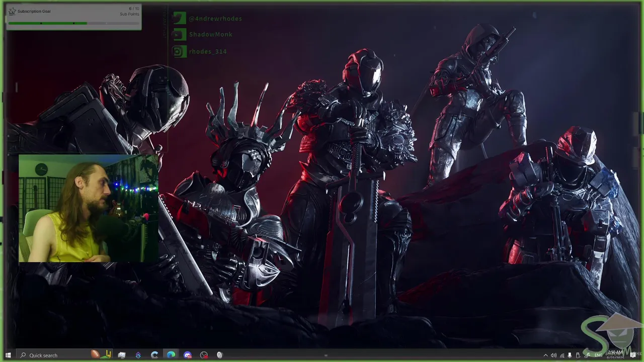Click the USB safely remove tray icon

click(x=578, y=355)
